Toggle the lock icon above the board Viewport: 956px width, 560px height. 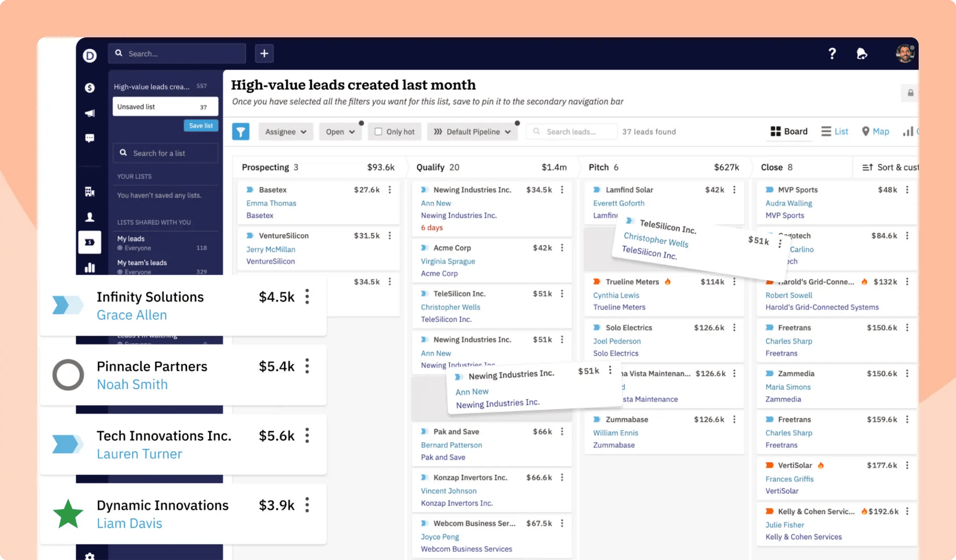coord(910,93)
